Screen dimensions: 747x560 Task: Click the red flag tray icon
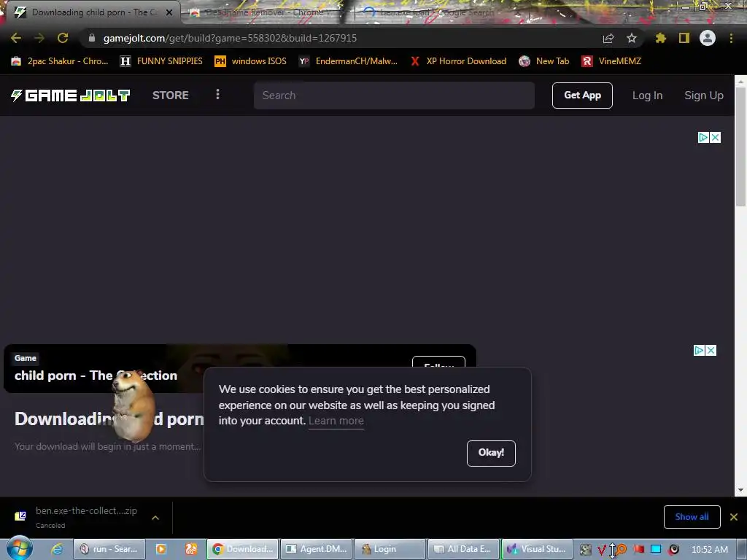[x=638, y=549]
